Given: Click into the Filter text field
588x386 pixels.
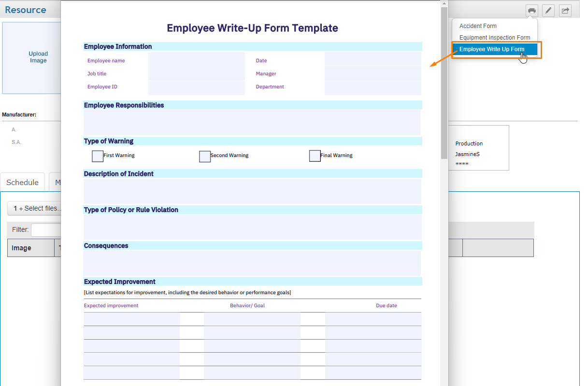Looking at the screenshot, I should (x=46, y=229).
